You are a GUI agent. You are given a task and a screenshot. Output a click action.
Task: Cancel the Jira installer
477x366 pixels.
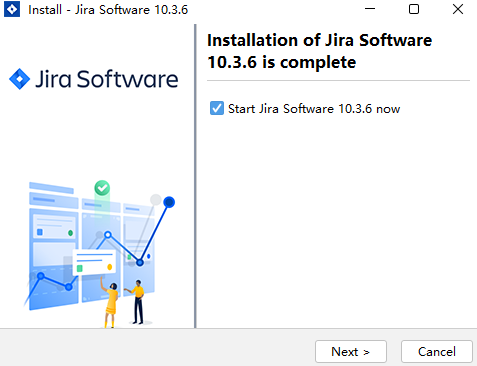437,351
